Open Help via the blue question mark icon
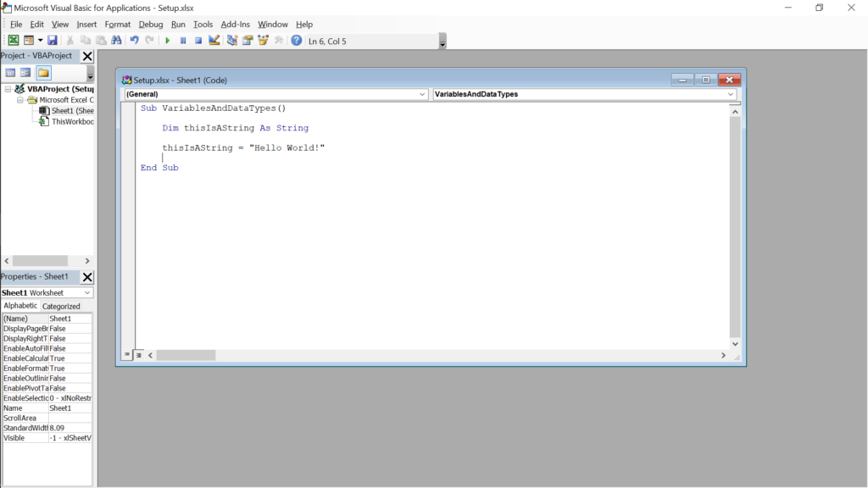Image resolution: width=868 pixels, height=488 pixels. (296, 41)
